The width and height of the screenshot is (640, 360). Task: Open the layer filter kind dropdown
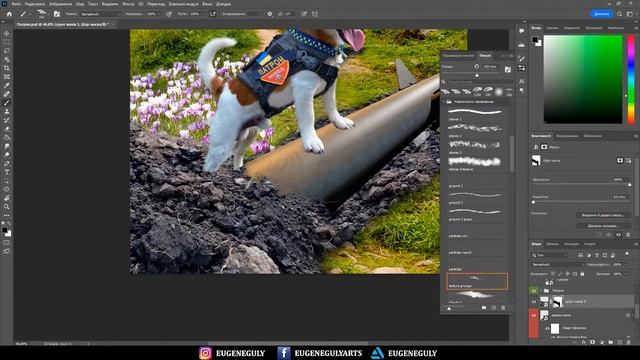pyautogui.click(x=550, y=255)
